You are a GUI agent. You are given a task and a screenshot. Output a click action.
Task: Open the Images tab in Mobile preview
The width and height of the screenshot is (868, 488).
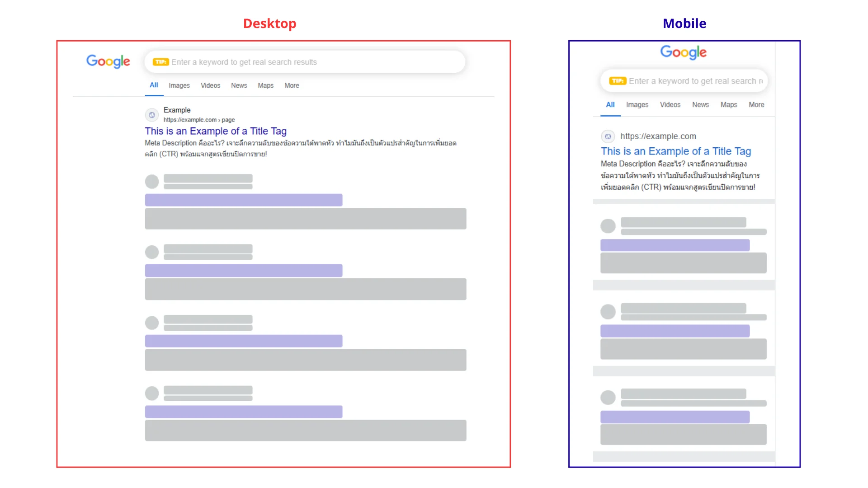(637, 105)
